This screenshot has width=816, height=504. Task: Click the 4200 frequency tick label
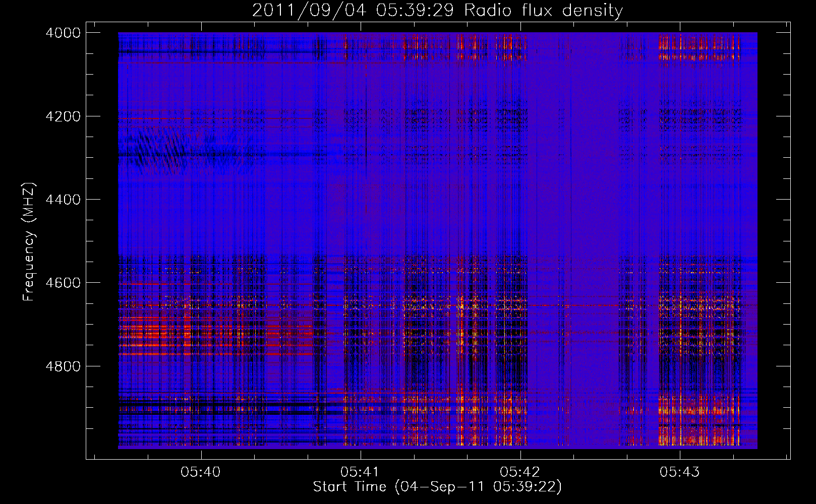click(63, 116)
